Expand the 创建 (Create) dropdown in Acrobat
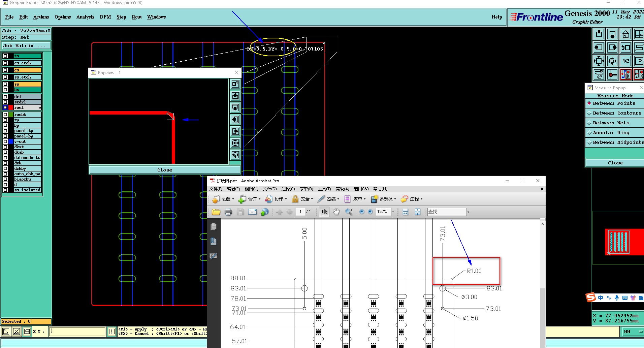This screenshot has height=348, width=644. click(x=233, y=199)
